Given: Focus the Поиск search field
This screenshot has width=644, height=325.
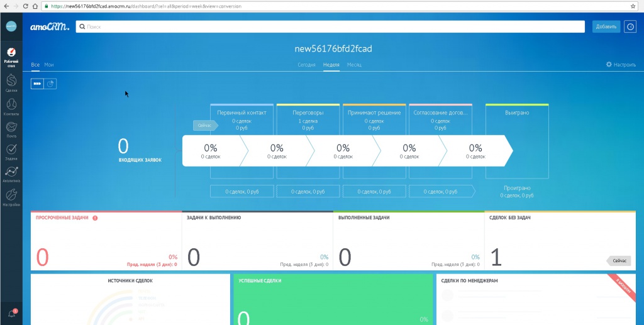Looking at the screenshot, I should 330,26.
